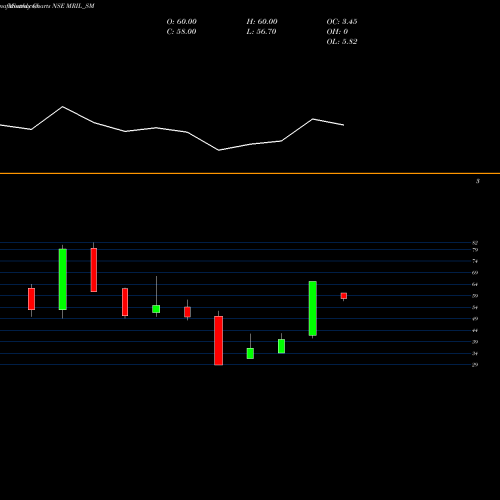Click the peak of the white indicator line
The height and width of the screenshot is (500, 500).
click(63, 107)
